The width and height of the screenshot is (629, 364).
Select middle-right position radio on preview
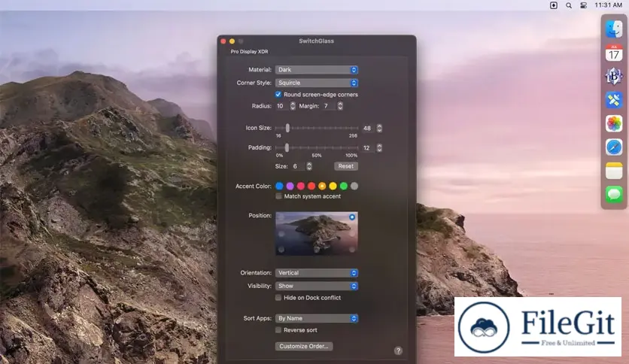tap(352, 234)
